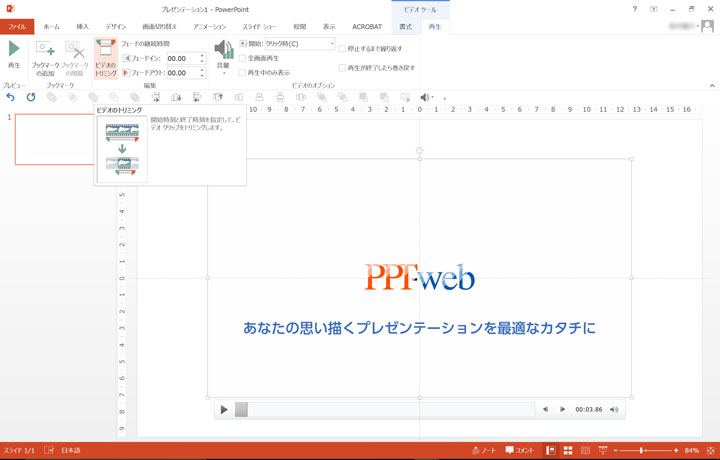The image size is (720, 460).
Task: Click the ビデオのトリミング (Trim Video) button
Action: [x=105, y=58]
